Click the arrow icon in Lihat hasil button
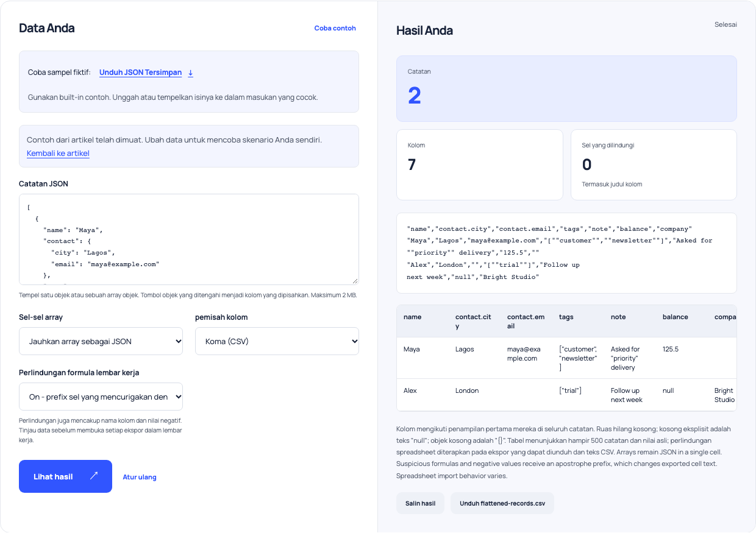The height and width of the screenshot is (533, 756). click(94, 476)
